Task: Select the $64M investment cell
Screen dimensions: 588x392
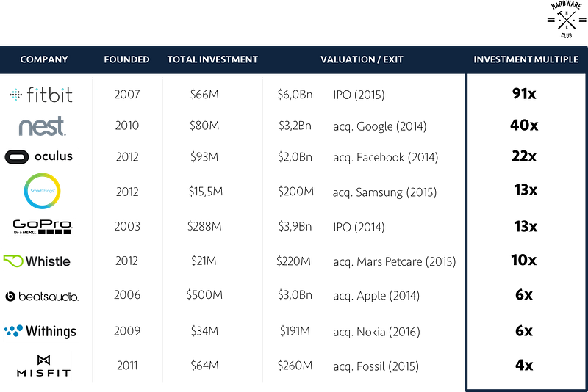Action: click(x=204, y=365)
